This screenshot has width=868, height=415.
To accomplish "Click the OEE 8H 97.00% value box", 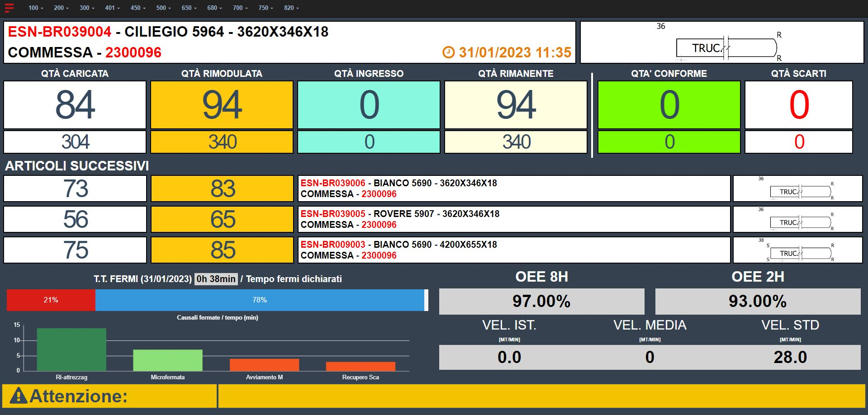I will click(541, 302).
